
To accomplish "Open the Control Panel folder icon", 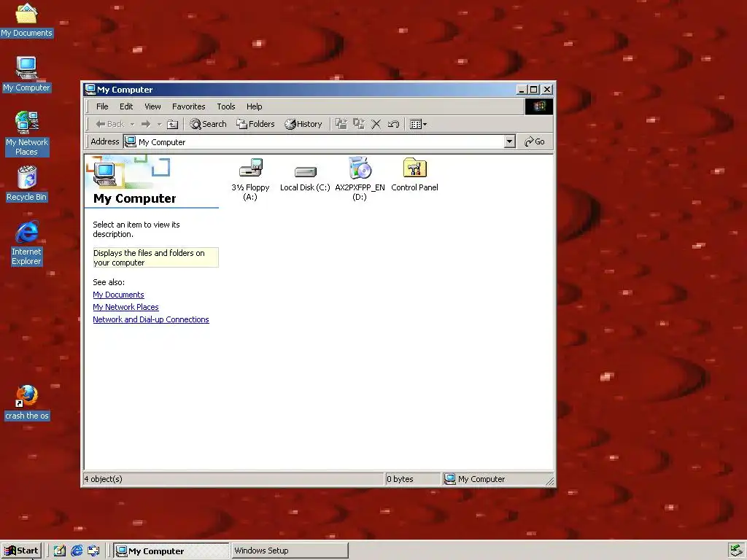I will tap(414, 168).
